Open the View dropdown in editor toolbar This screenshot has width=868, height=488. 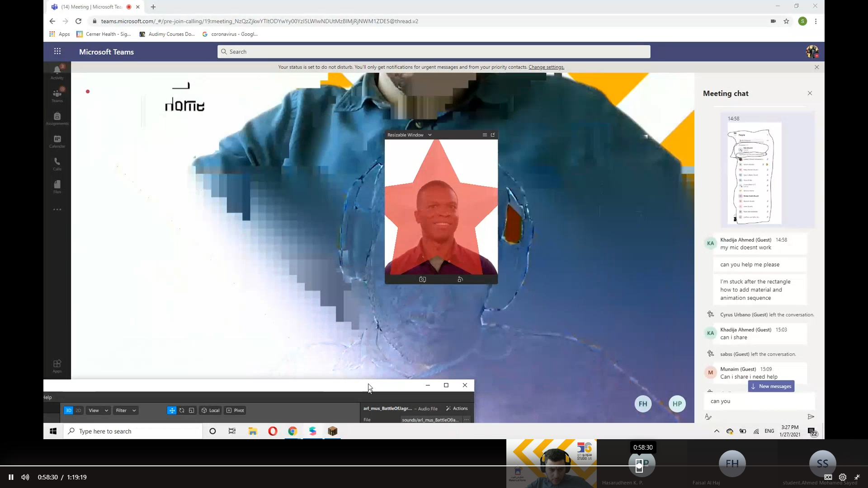(98, 410)
